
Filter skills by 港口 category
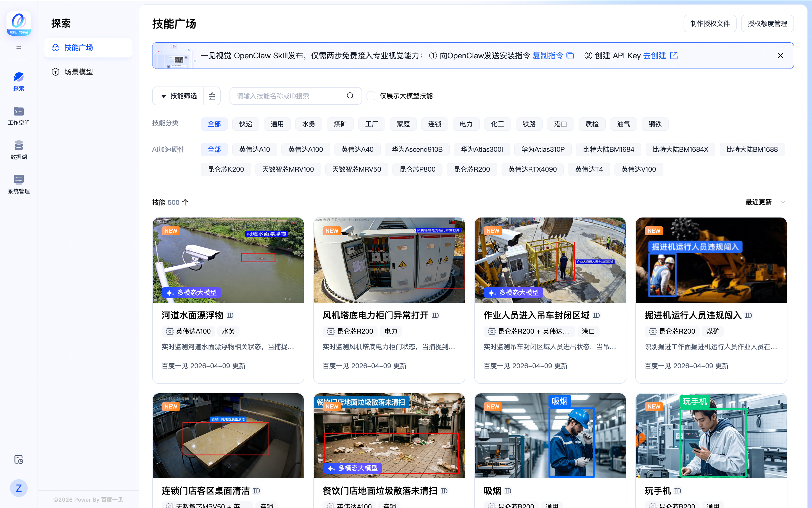(560, 124)
